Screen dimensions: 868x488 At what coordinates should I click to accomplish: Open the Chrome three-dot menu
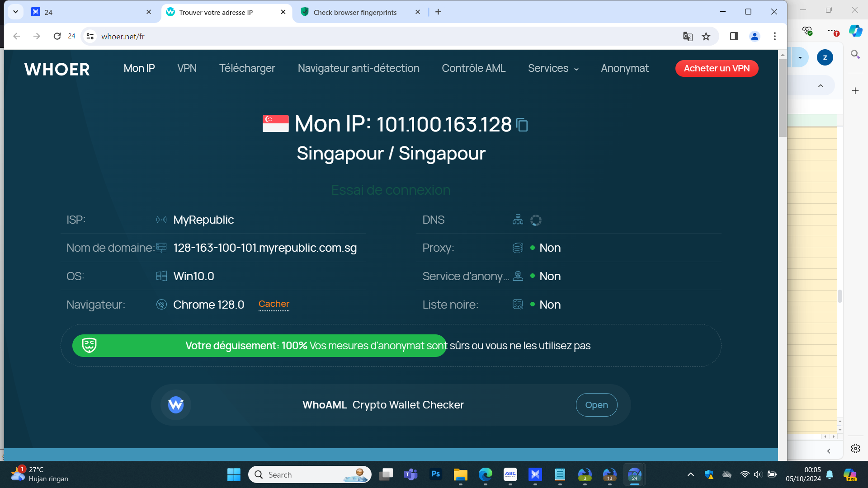[775, 37]
